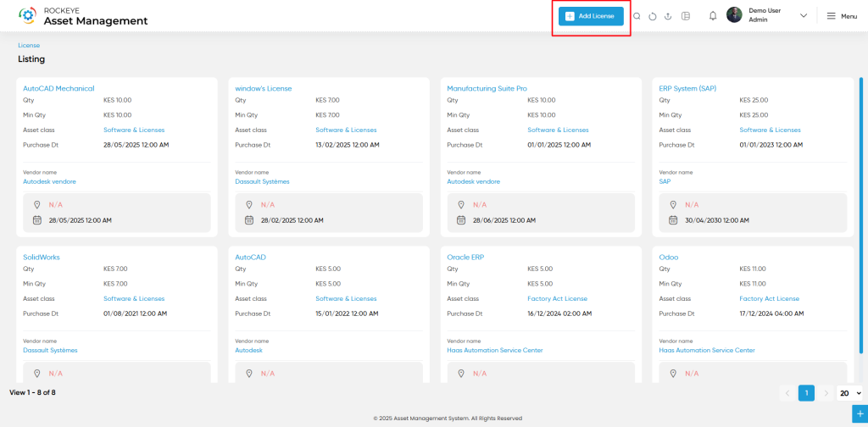The height and width of the screenshot is (427, 868).
Task: Click the floating blue plus button
Action: tap(860, 413)
